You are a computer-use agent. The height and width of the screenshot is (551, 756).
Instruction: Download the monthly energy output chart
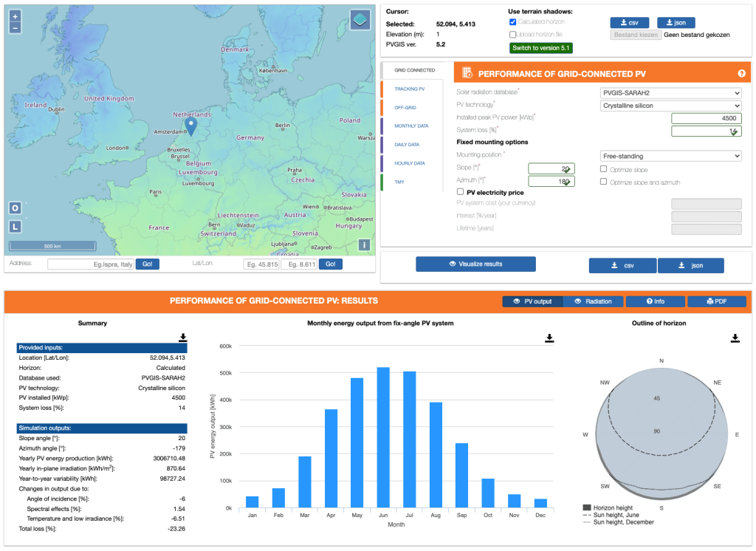tap(549, 338)
